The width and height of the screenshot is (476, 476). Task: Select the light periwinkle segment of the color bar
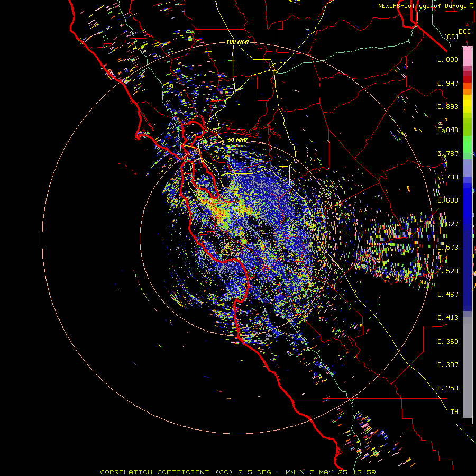tap(467, 168)
